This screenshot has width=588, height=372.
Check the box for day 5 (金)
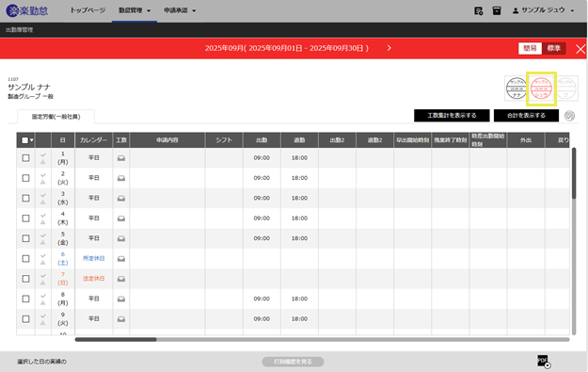(25, 238)
